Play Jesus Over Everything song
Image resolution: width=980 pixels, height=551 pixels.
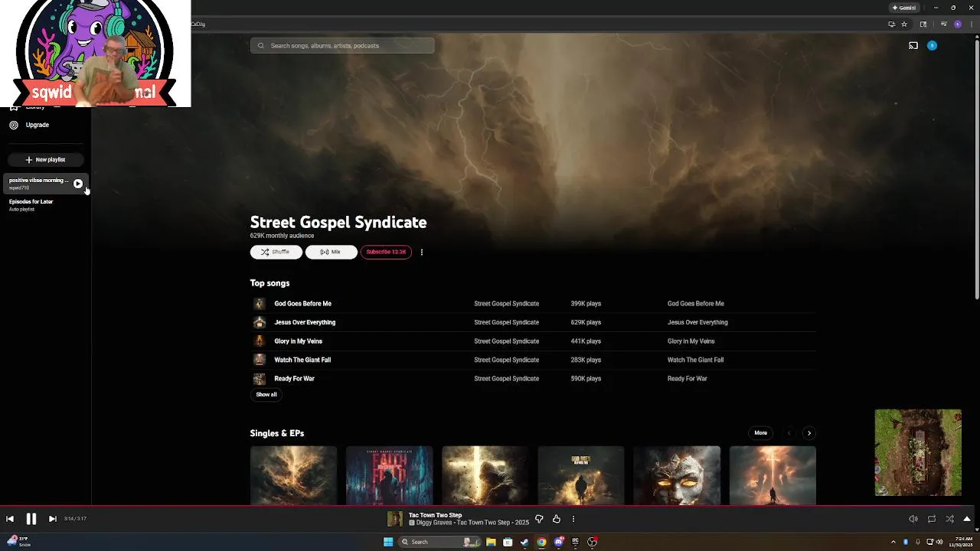pos(305,322)
